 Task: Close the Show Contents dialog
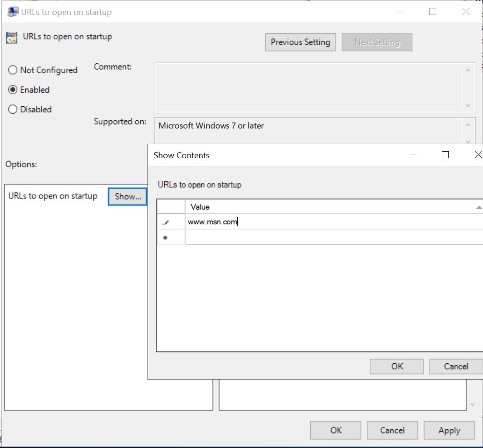477,155
